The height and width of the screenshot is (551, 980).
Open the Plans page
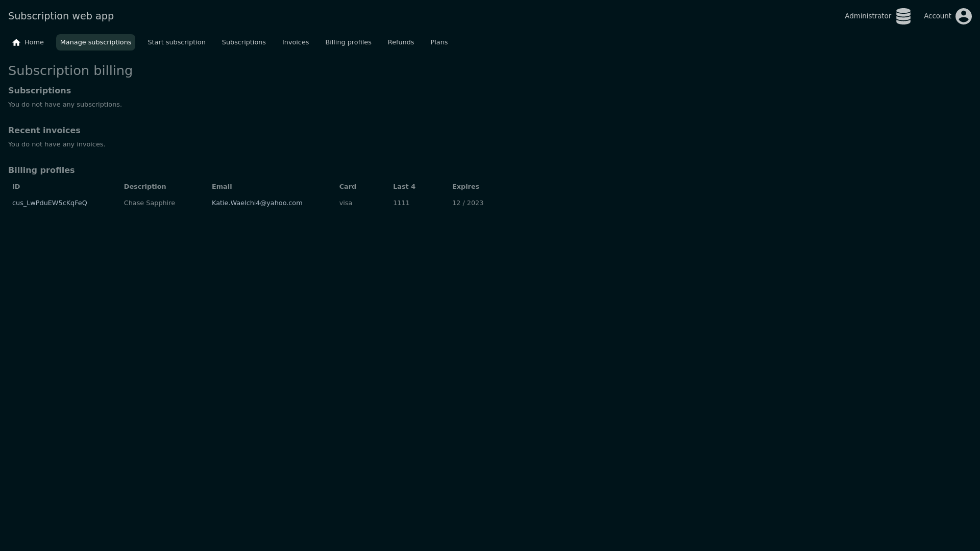tap(438, 42)
